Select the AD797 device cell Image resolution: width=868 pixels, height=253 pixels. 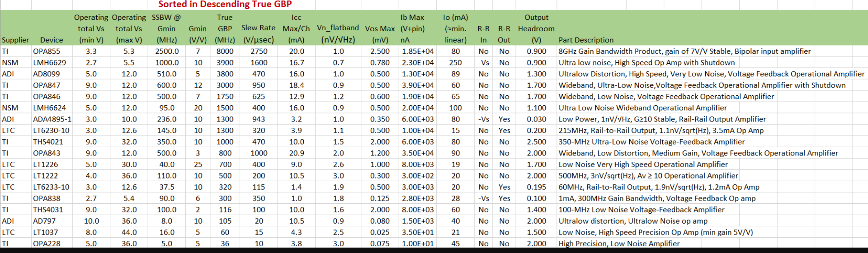click(44, 221)
